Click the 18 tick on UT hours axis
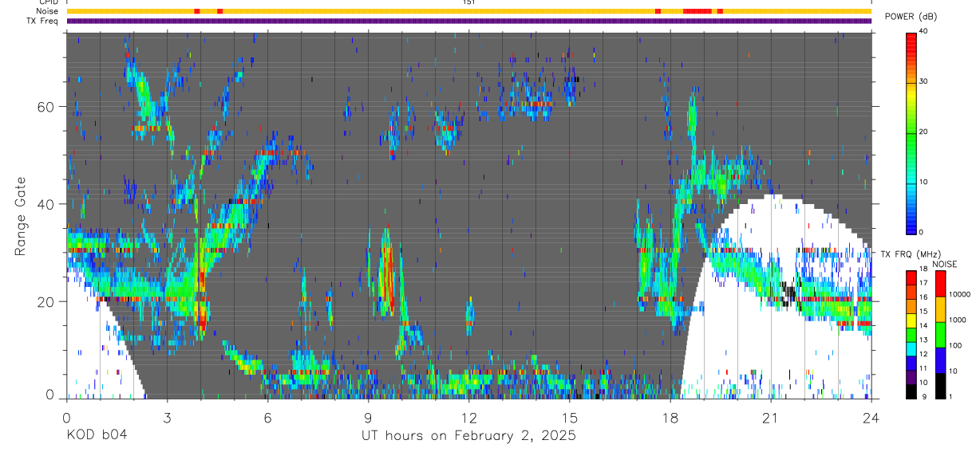Screen dimensions: 980x452 670,416
